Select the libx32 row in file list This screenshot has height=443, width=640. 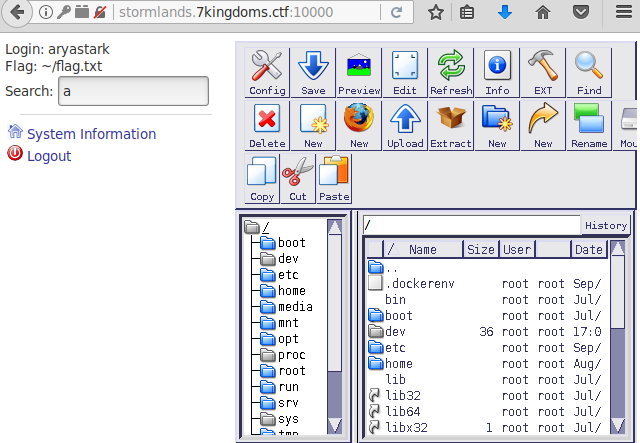(x=488, y=427)
